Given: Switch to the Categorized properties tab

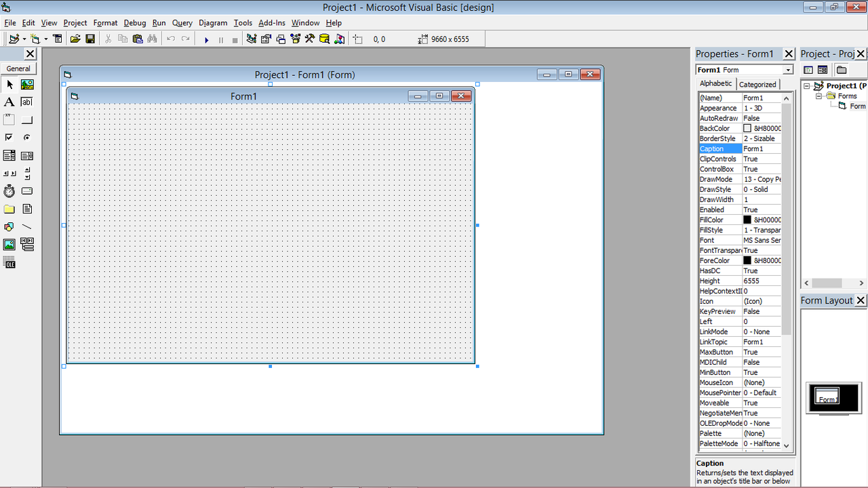Looking at the screenshot, I should click(x=757, y=85).
